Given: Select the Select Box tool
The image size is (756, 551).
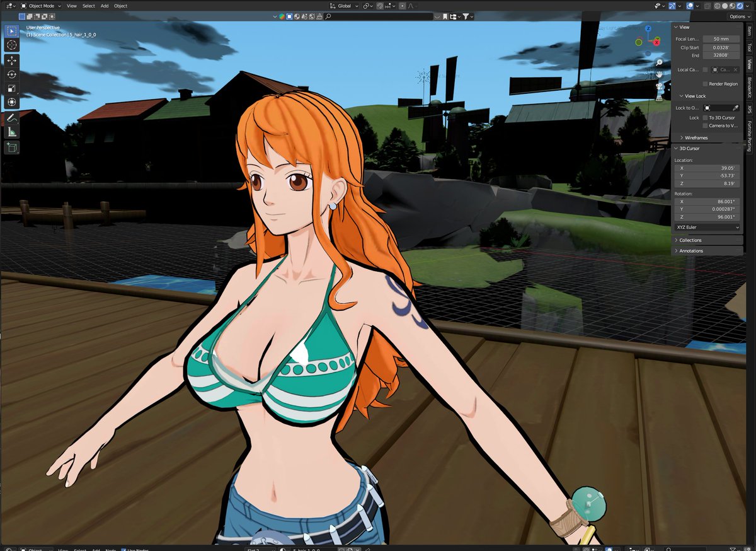Looking at the screenshot, I should pos(12,30).
